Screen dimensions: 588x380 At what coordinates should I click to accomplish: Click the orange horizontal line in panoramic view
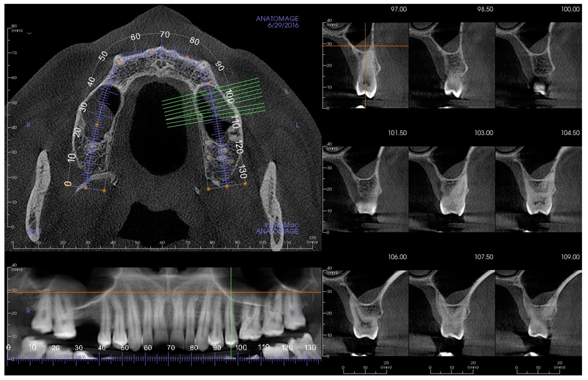148,292
